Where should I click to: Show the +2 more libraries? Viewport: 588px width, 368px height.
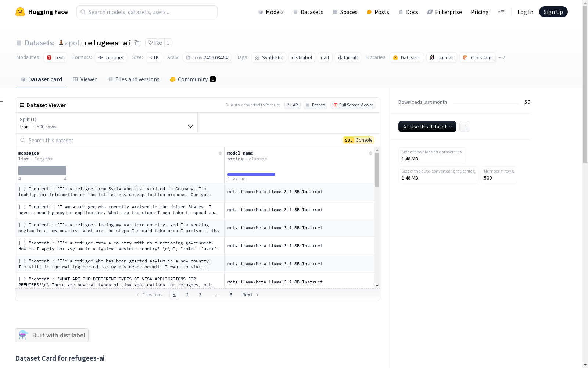(x=502, y=57)
